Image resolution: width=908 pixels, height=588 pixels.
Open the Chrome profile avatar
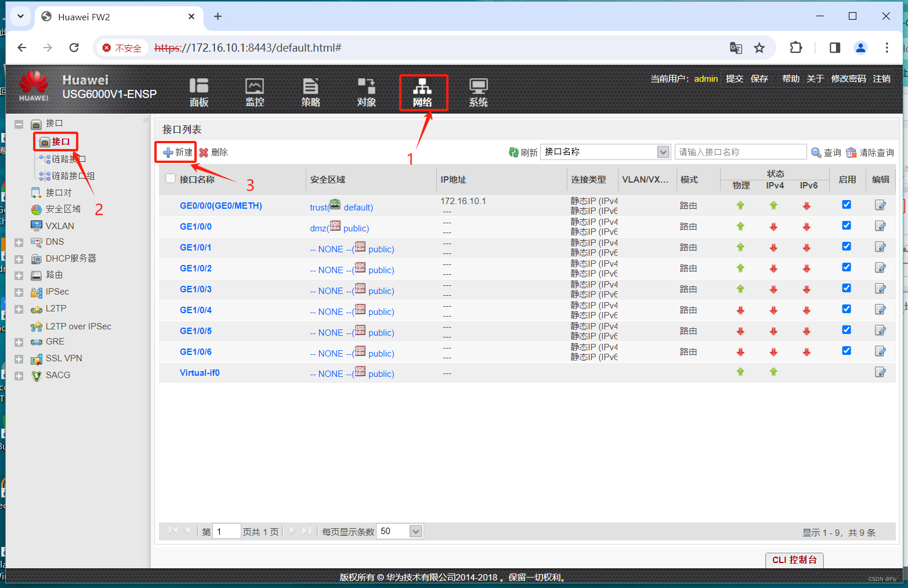pyautogui.click(x=860, y=48)
